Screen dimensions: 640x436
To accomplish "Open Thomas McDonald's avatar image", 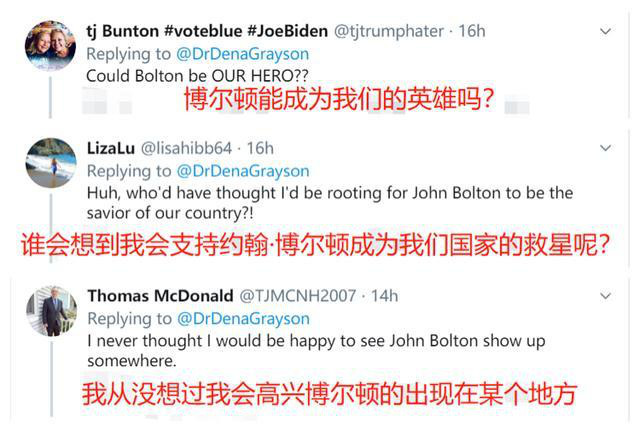I will coord(50,310).
